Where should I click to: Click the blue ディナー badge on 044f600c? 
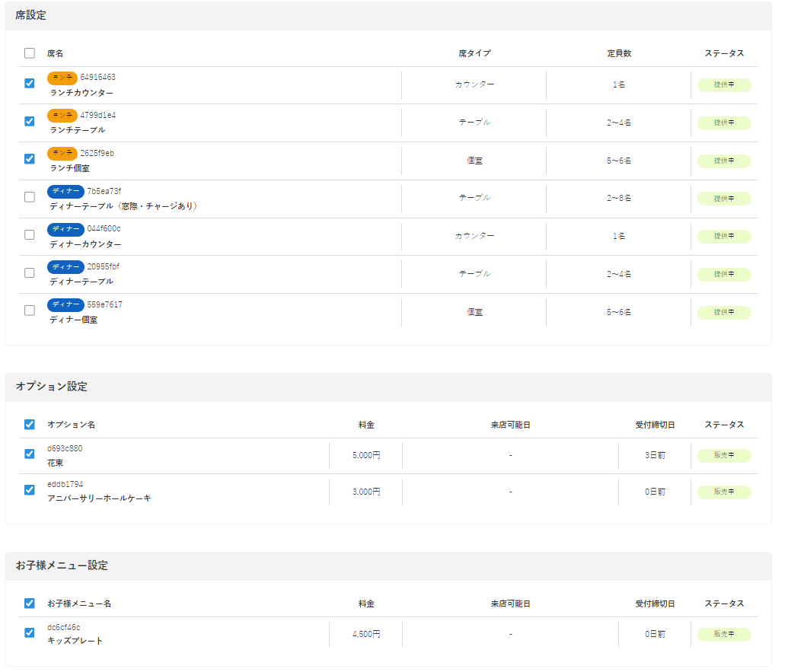pos(66,229)
